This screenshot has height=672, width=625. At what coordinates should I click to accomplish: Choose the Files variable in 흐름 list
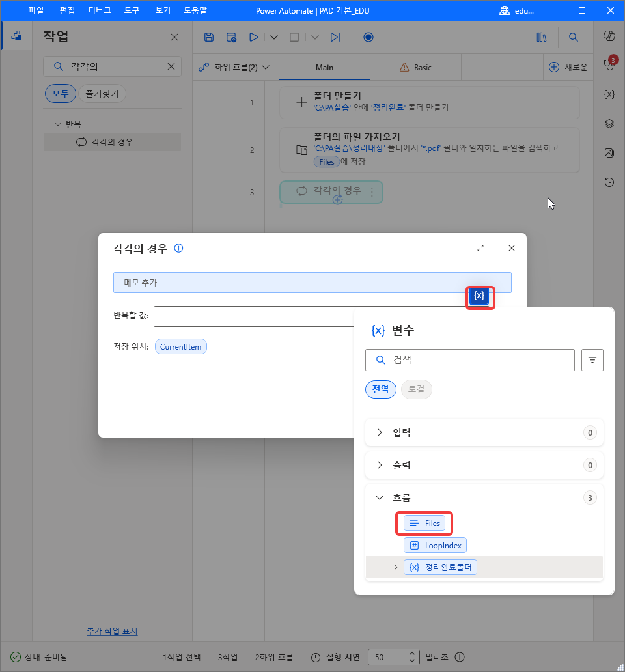click(x=424, y=524)
